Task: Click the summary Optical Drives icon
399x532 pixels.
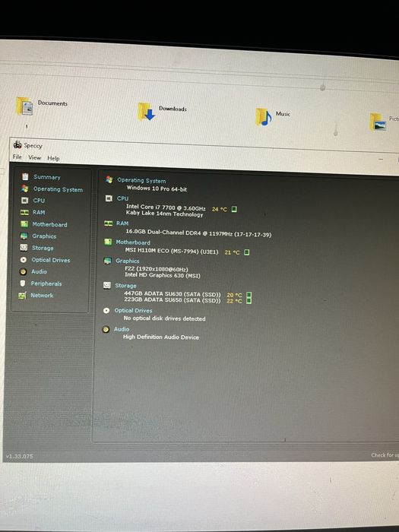Action: [x=106, y=310]
